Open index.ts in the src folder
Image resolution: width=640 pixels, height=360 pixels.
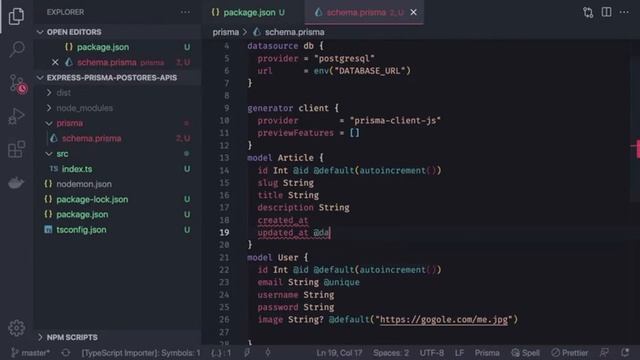pyautogui.click(x=77, y=169)
